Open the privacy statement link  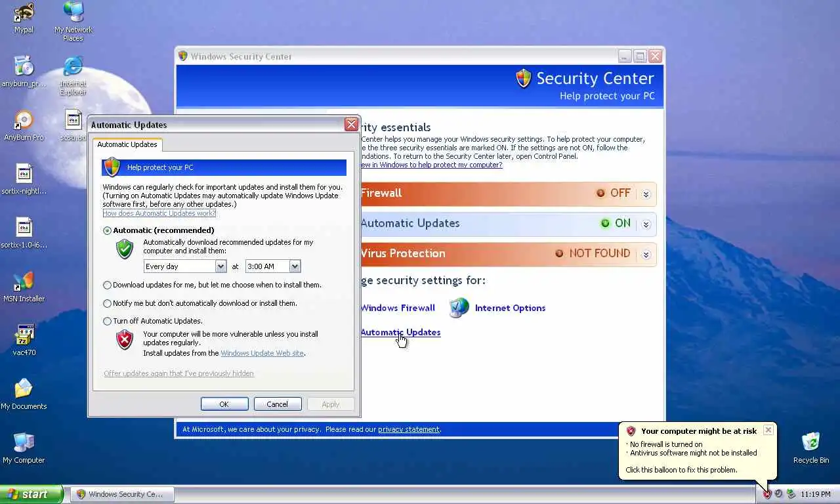(x=408, y=429)
